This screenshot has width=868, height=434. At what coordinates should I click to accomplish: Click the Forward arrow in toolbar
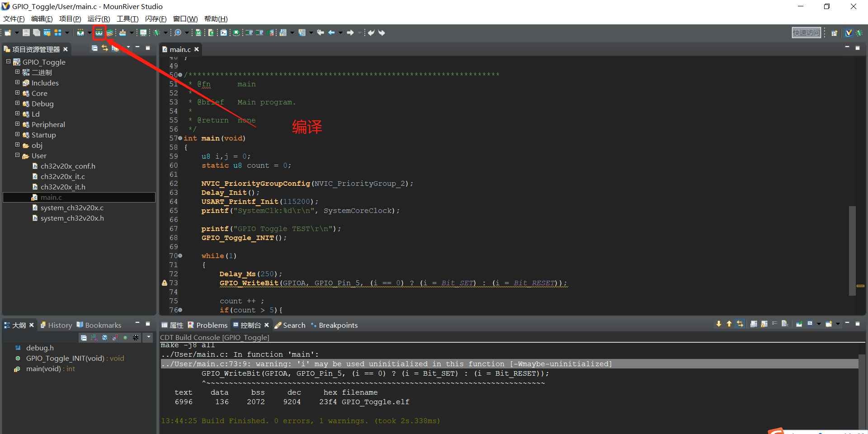(350, 33)
